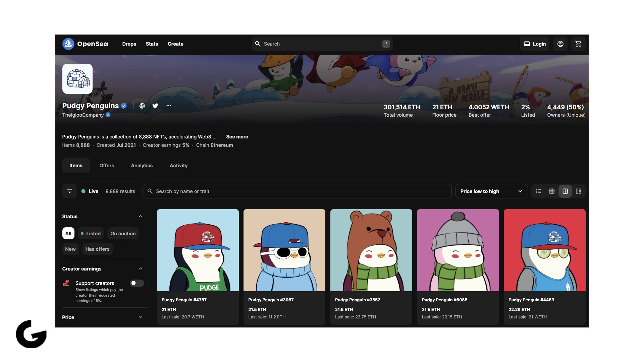The height and width of the screenshot is (362, 644).
Task: Focus Search by name or trait field
Action: point(297,191)
